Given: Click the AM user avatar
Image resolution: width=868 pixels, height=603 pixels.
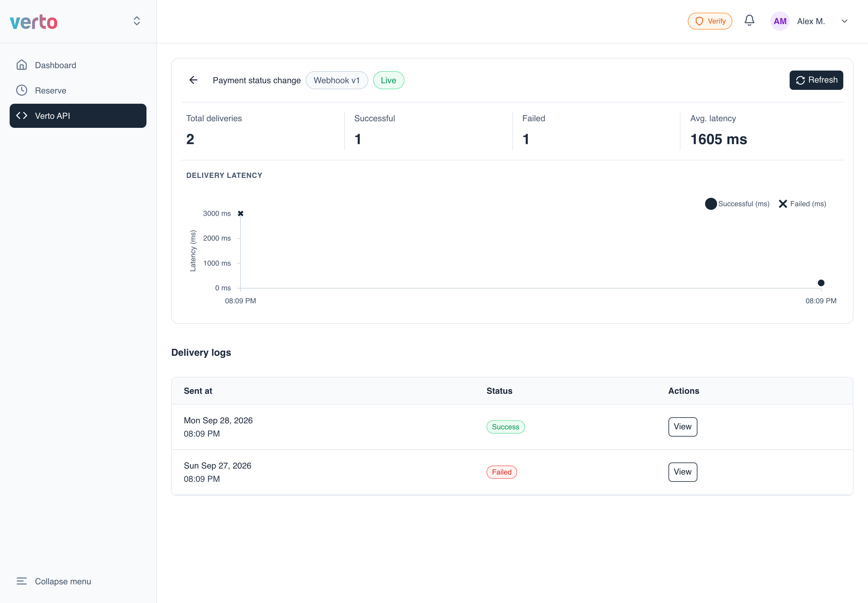Looking at the screenshot, I should pyautogui.click(x=780, y=21).
